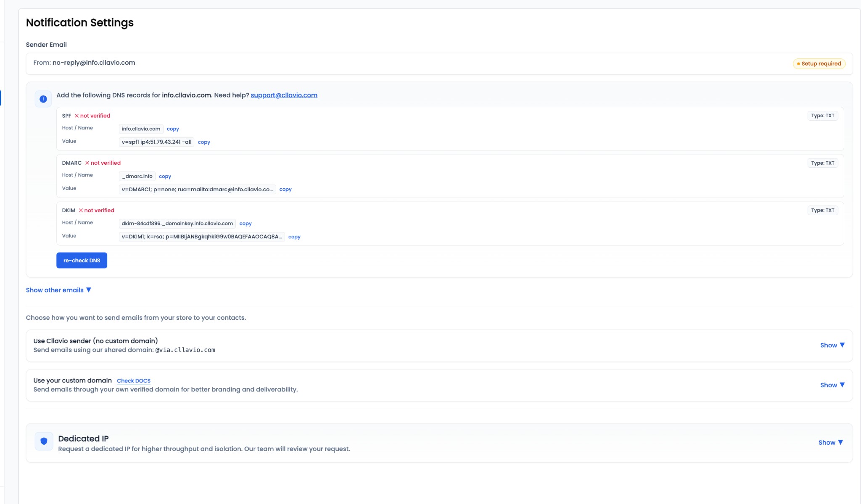This screenshot has height=504, width=861.
Task: Select the SPF value field
Action: pyautogui.click(x=156, y=142)
